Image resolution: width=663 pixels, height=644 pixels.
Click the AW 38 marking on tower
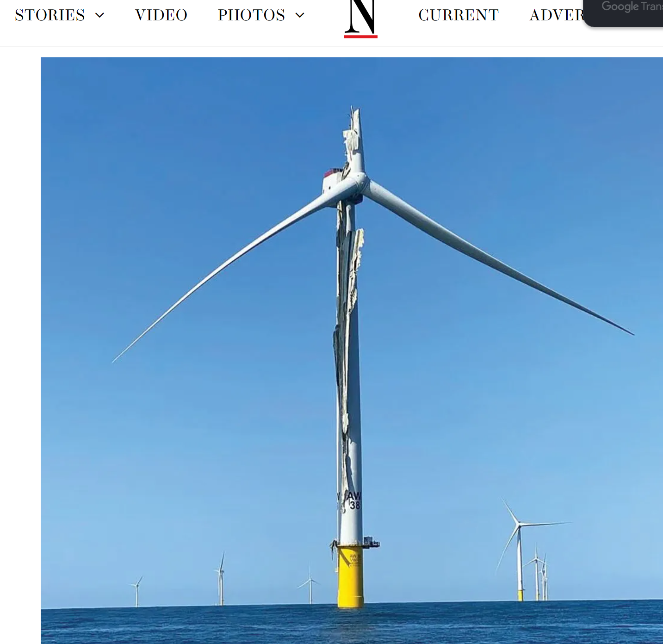tap(354, 501)
